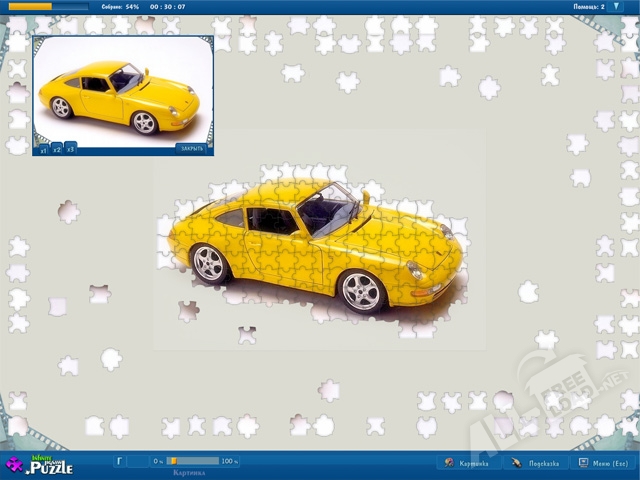The height and width of the screenshot is (480, 640).
Task: Pick the lone puzzle piece right of the car
Action: [528, 292]
